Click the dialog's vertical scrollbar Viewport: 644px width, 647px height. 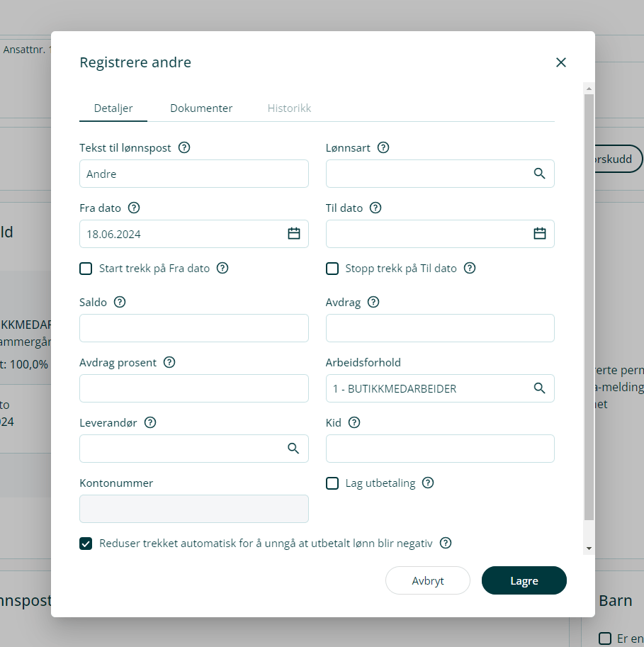point(589,305)
